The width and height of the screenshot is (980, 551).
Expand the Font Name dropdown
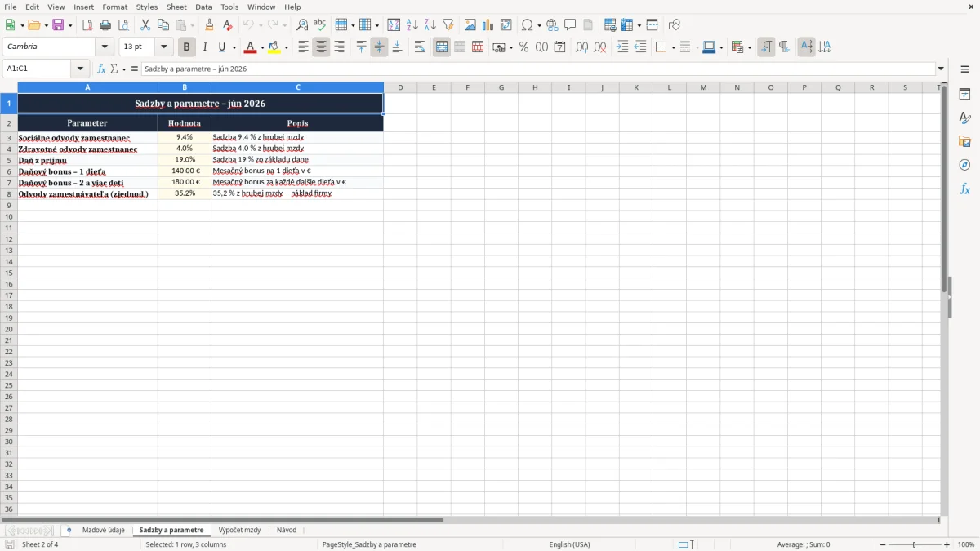pos(105,47)
